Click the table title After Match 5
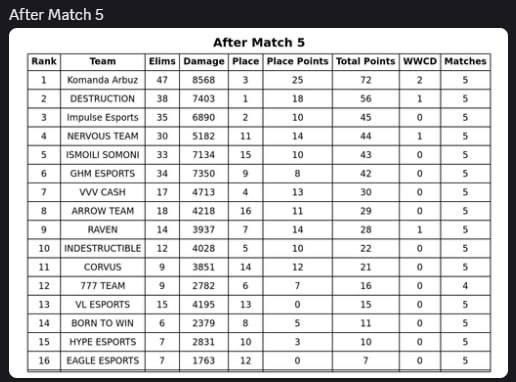This screenshot has height=382, width=516. (x=259, y=42)
